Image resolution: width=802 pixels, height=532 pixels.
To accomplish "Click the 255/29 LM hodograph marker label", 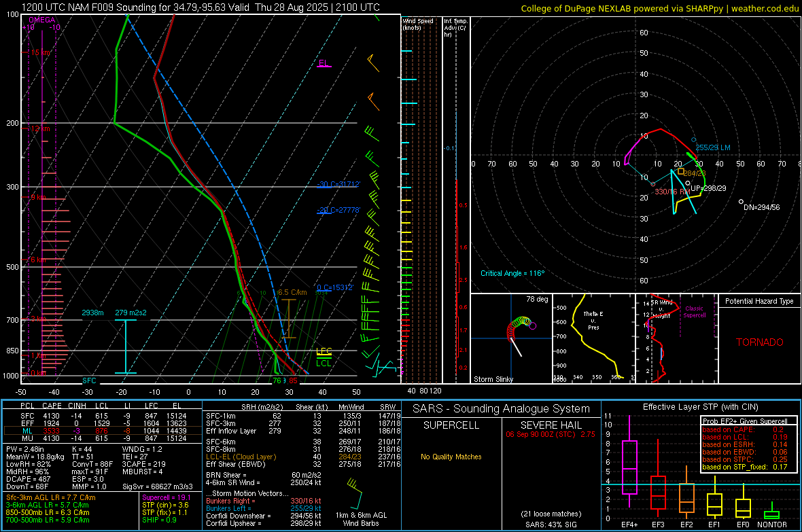I will 712,147.
